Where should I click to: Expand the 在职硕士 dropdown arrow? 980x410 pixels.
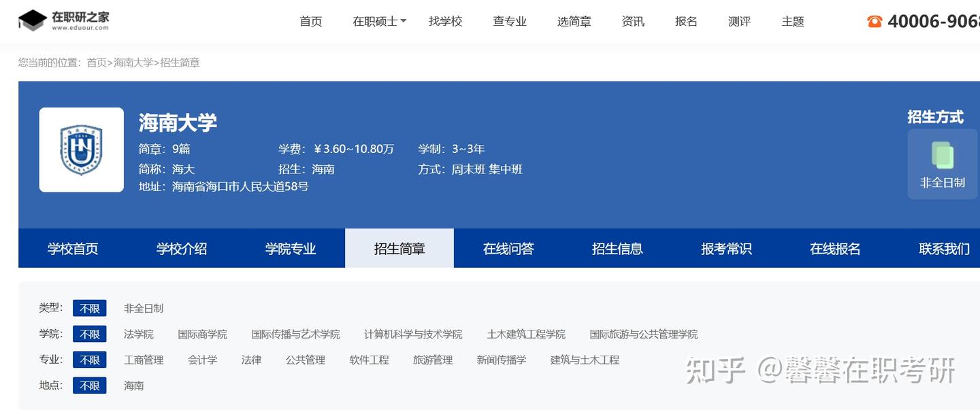tap(403, 21)
